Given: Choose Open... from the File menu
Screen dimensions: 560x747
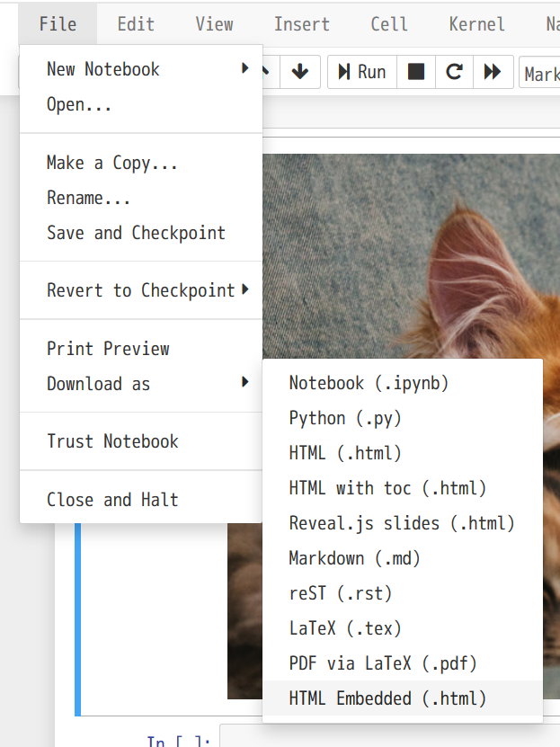Looking at the screenshot, I should click(x=141, y=104).
